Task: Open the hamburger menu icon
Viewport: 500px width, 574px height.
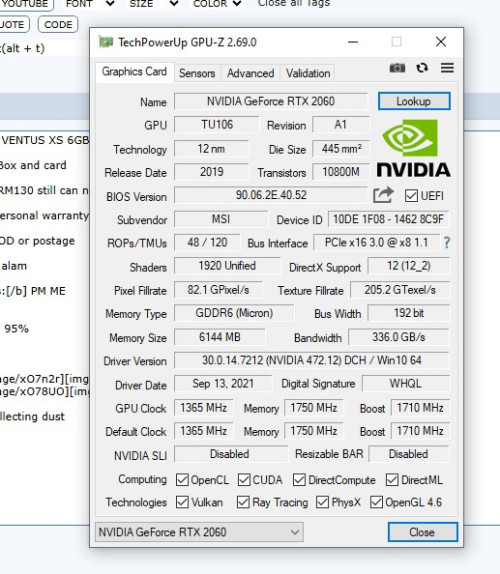Action: click(447, 68)
